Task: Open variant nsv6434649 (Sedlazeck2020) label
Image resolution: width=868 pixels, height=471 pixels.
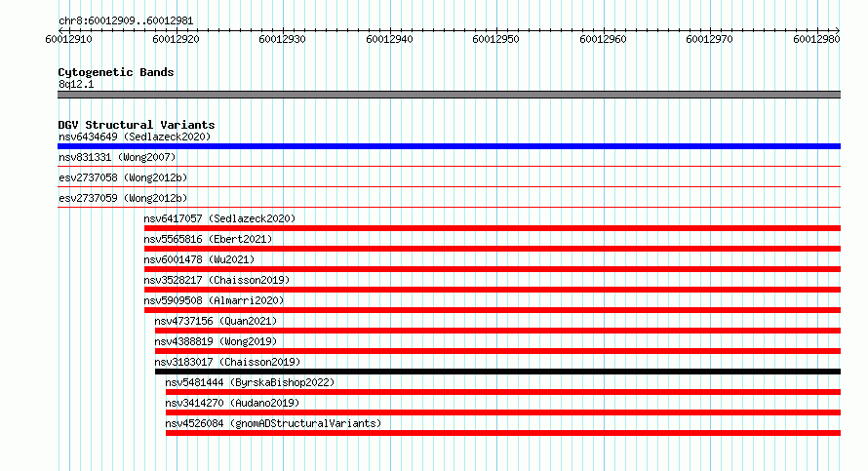Action: (135, 137)
